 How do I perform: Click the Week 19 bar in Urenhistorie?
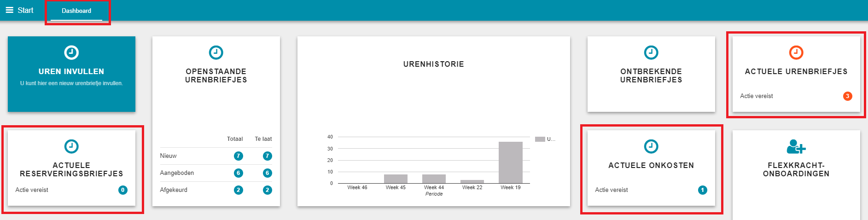tap(510, 162)
